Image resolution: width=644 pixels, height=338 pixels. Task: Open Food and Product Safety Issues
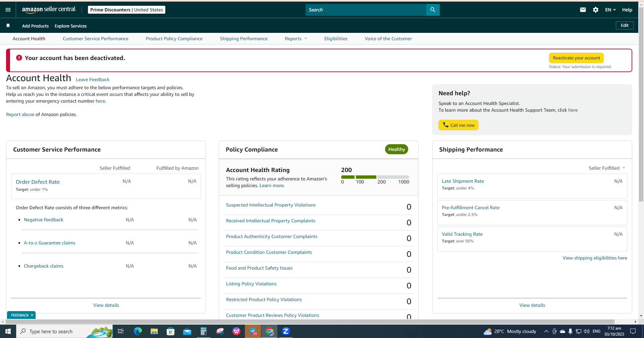coord(259,268)
